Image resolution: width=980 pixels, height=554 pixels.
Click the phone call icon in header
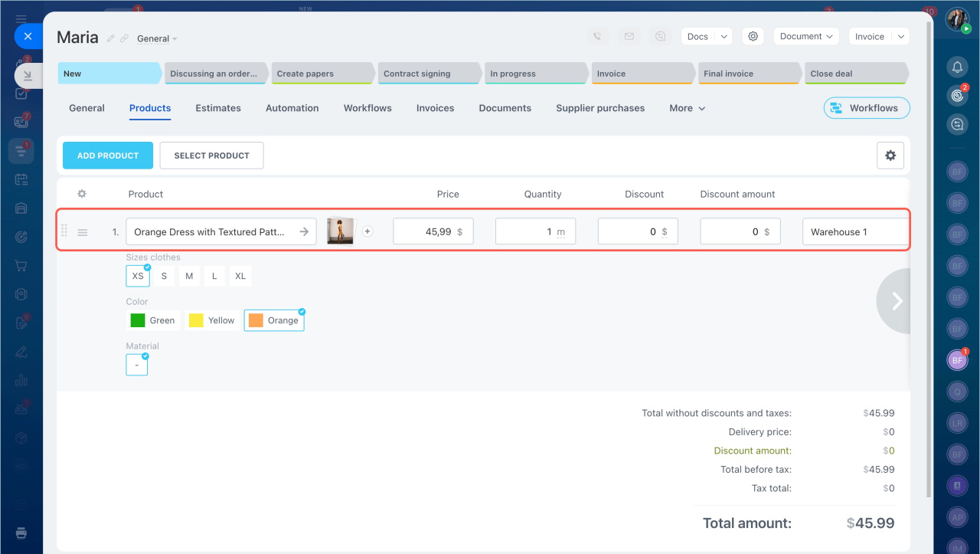(x=597, y=37)
